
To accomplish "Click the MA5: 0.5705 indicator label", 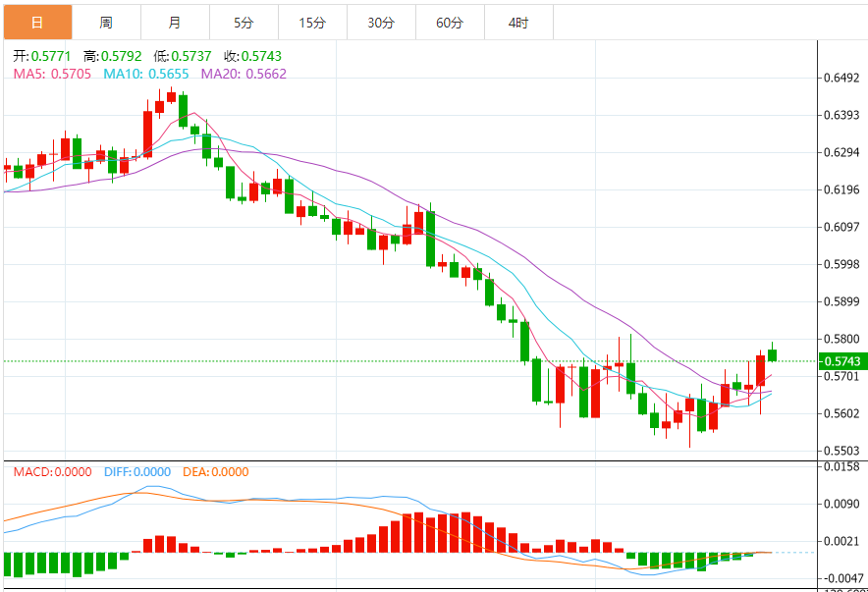I will (x=52, y=74).
